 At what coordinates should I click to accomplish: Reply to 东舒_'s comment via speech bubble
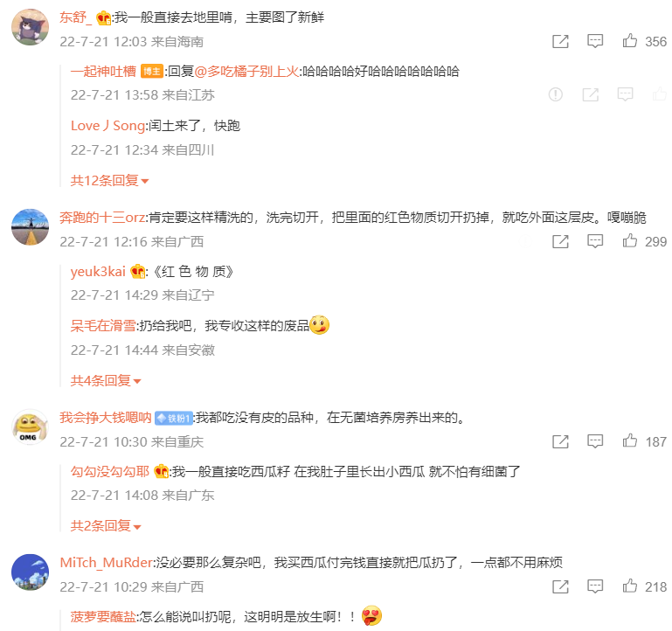point(595,41)
